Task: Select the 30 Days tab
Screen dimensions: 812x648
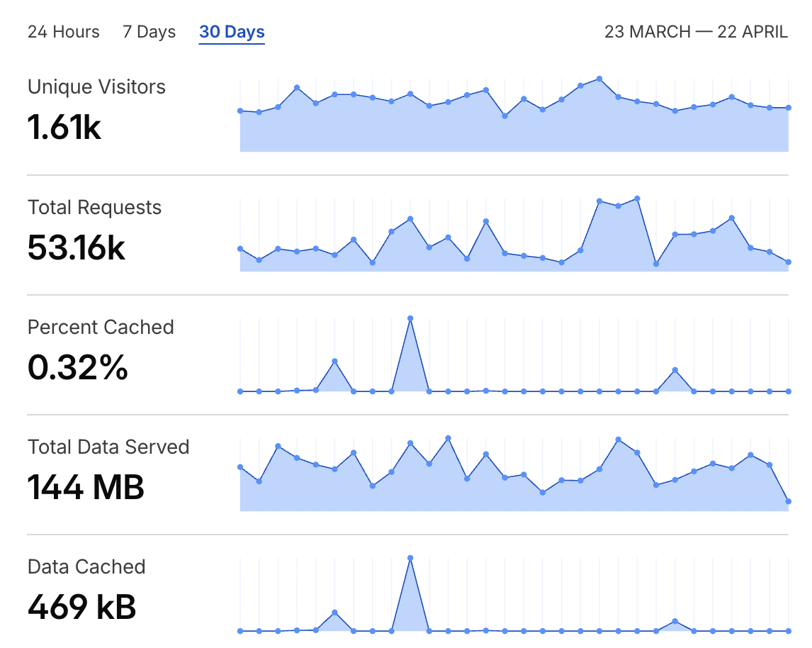Action: click(232, 32)
